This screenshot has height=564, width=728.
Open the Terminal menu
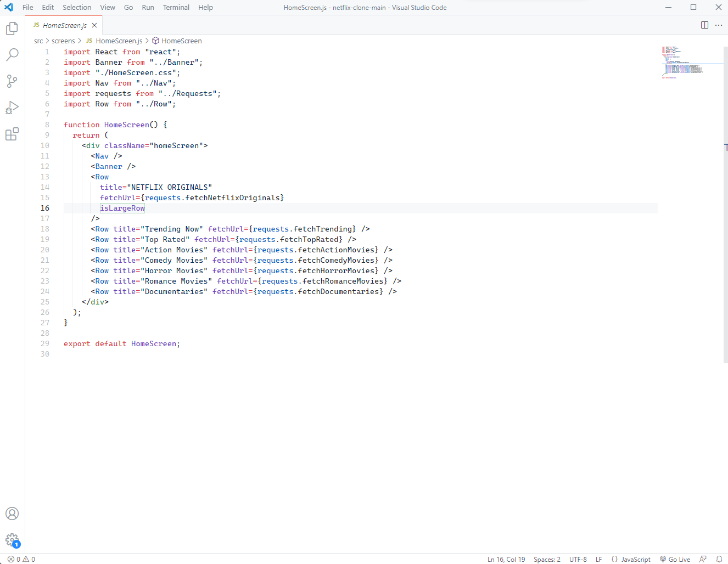tap(176, 7)
